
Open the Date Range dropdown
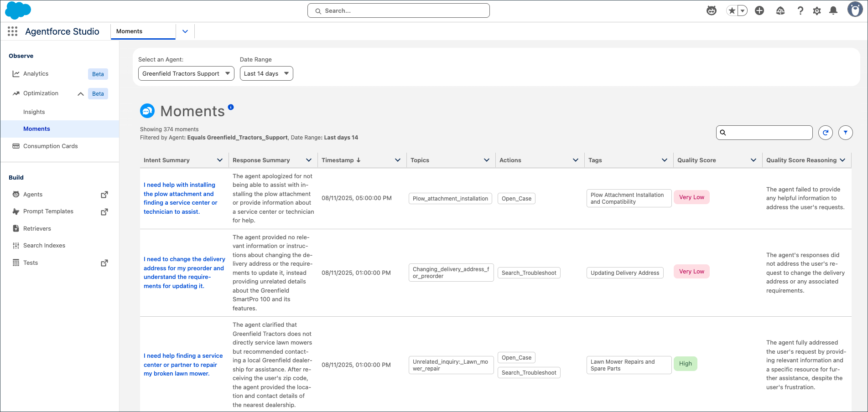pyautogui.click(x=266, y=73)
